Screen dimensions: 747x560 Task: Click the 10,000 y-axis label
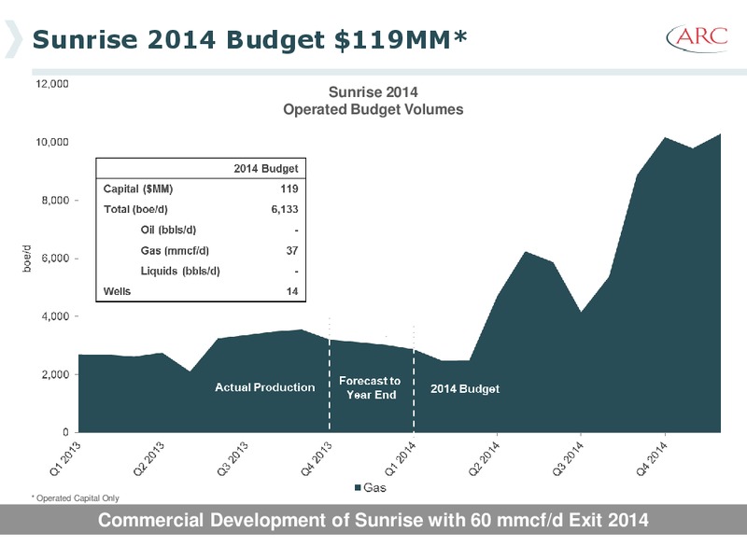click(52, 142)
